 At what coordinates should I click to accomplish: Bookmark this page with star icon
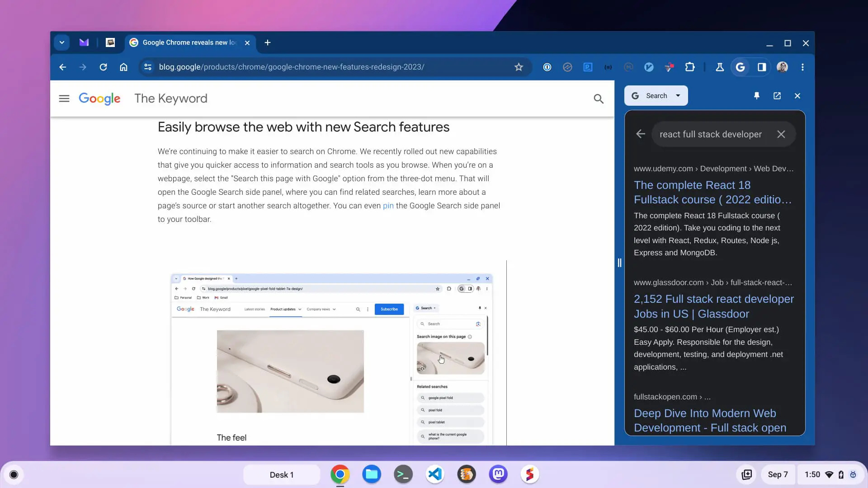coord(519,67)
